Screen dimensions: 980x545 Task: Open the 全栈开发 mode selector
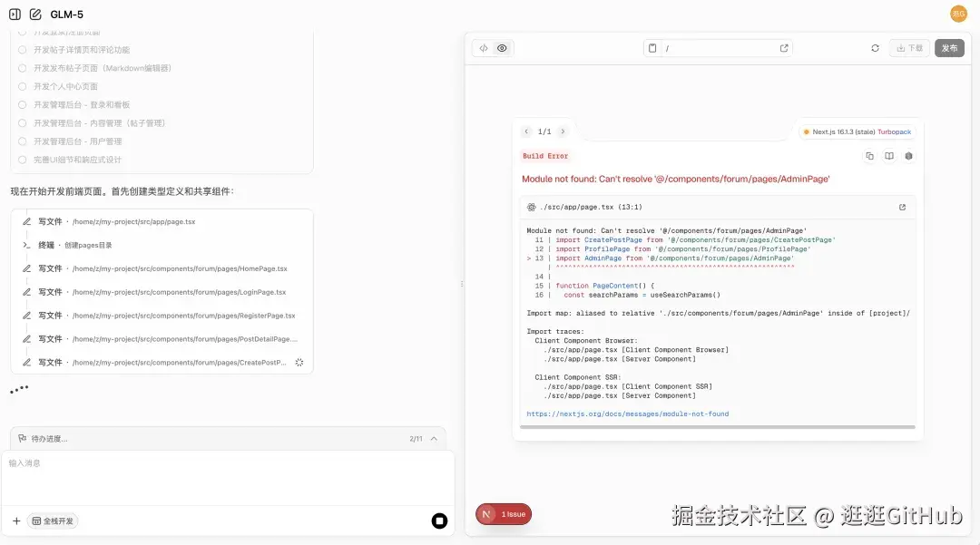(53, 521)
